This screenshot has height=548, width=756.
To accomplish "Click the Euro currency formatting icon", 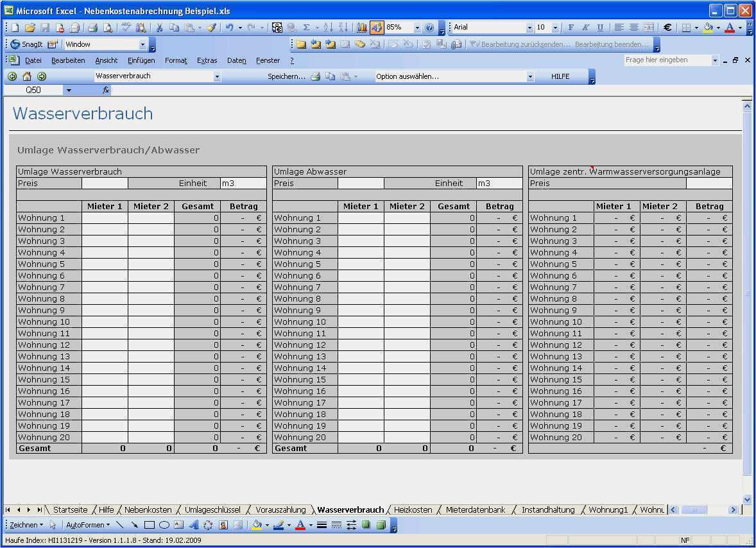I will click(667, 27).
